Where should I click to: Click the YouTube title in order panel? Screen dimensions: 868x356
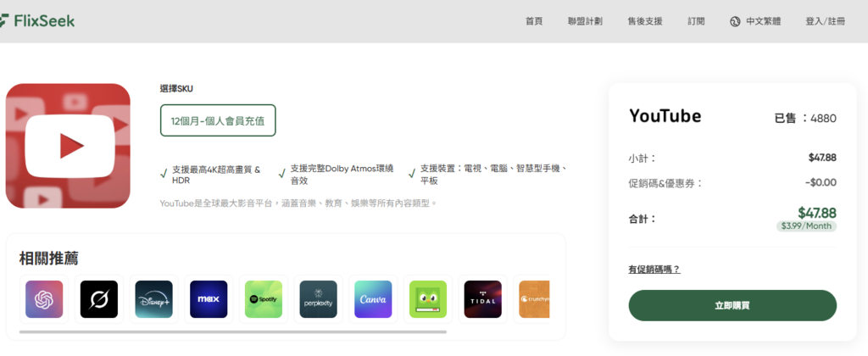[665, 116]
